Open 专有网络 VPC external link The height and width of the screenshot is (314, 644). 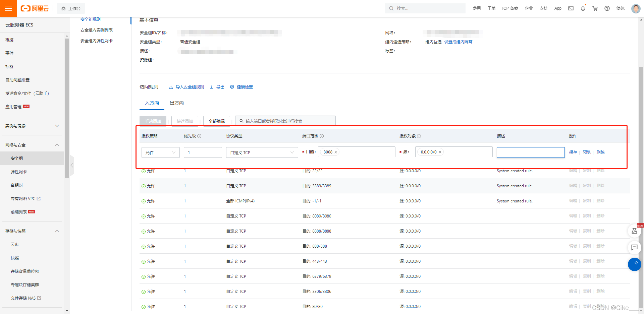coord(39,198)
